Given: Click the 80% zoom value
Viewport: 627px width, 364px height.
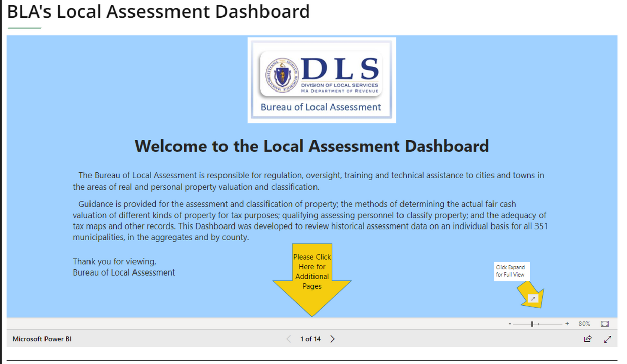Looking at the screenshot, I should [x=585, y=324].
